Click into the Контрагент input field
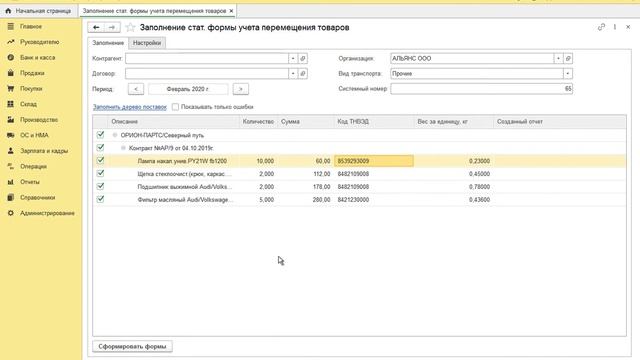Screen dimensions: 640x360 coord(207,58)
